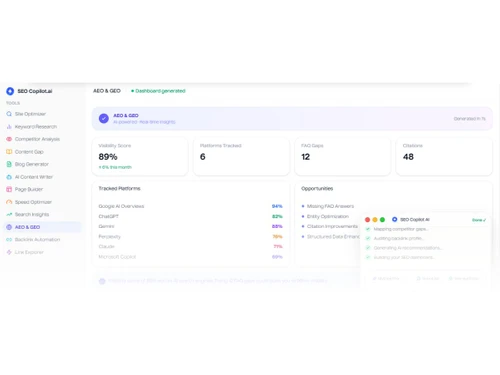Click checkmark beside Auditing backlink profile

tap(368, 238)
